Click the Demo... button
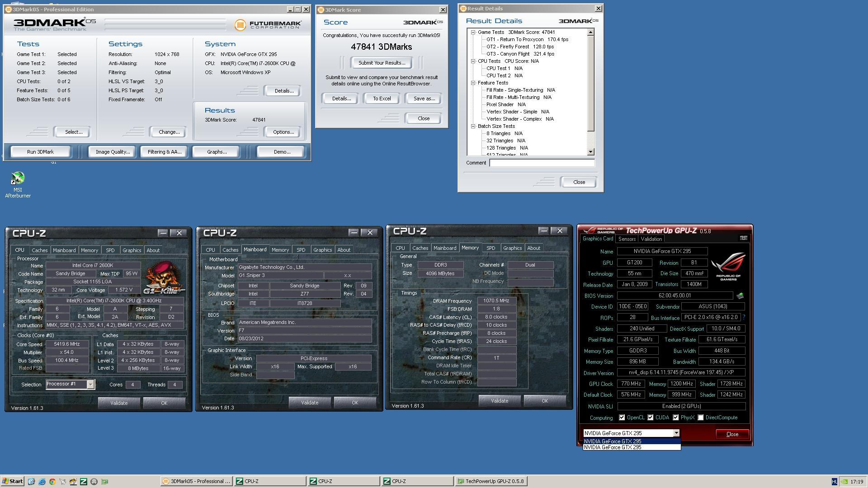The height and width of the screenshot is (488, 868). pos(282,152)
